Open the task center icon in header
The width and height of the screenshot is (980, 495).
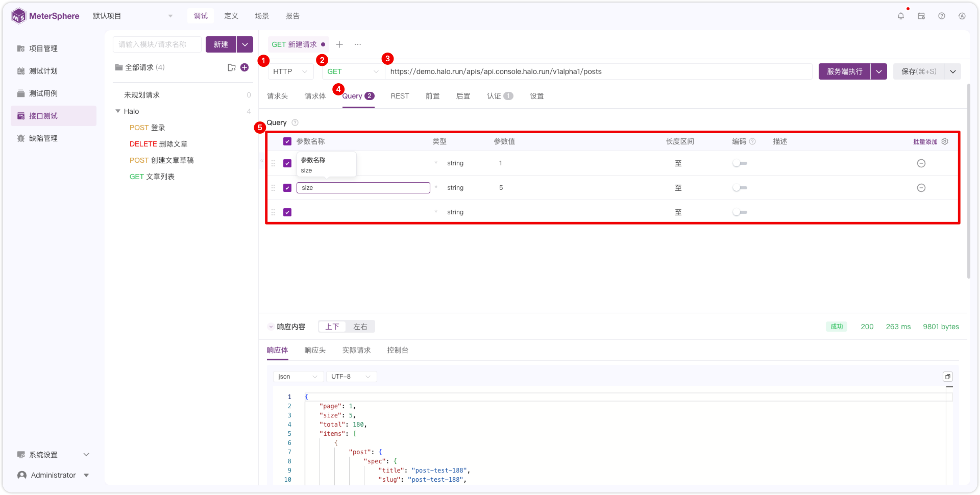(921, 16)
